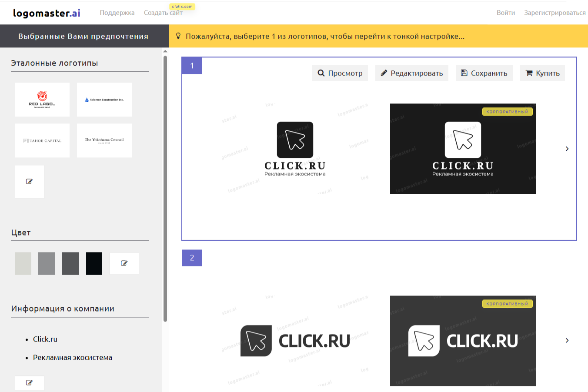This screenshot has height=392, width=588.
Task: Click the lightbulb tip icon
Action: (x=178, y=36)
